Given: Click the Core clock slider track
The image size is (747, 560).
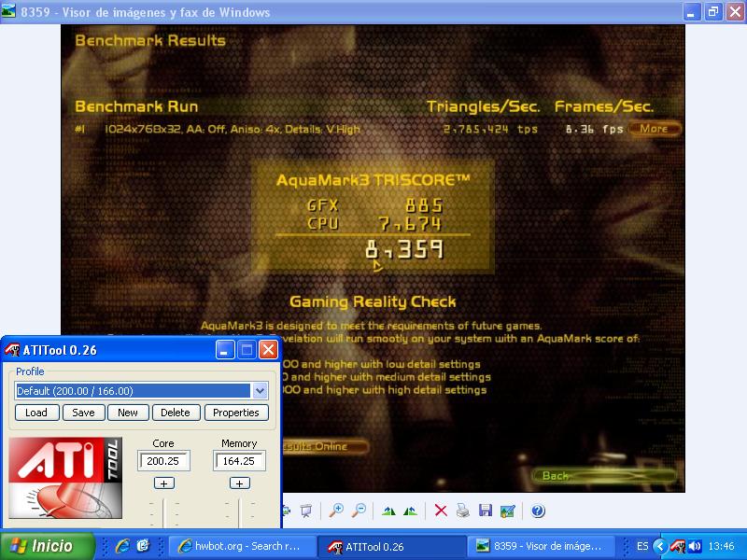Looking at the screenshot, I should click(x=163, y=512).
